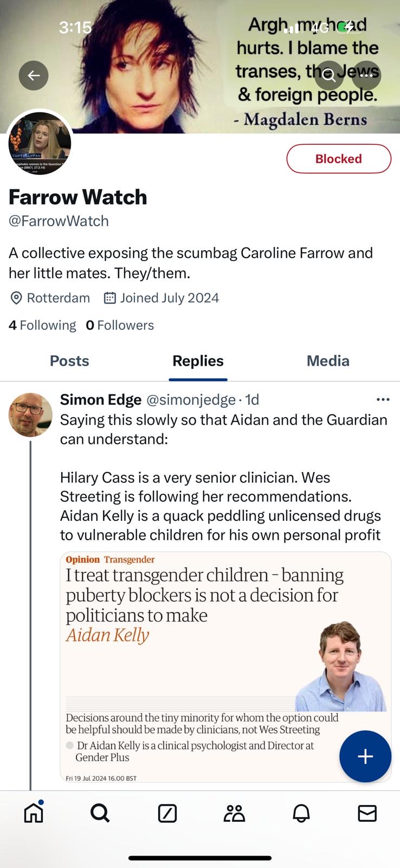Open Grok slash icon in bottom bar
The image size is (400, 868).
(167, 813)
